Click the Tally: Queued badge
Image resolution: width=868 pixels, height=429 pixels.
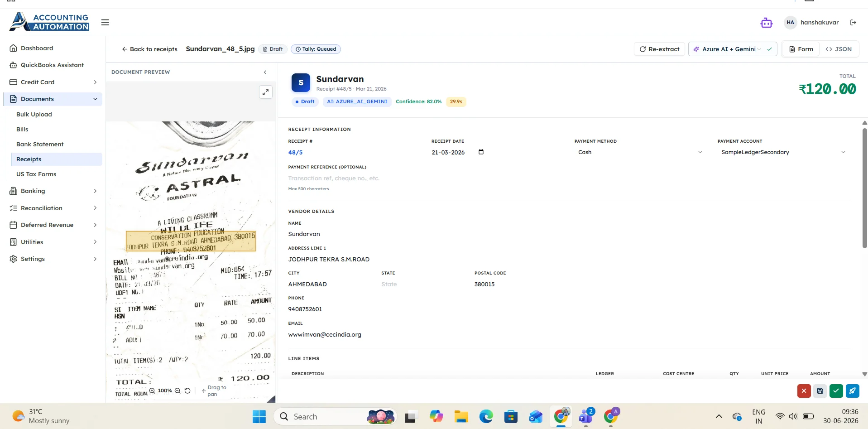click(316, 49)
